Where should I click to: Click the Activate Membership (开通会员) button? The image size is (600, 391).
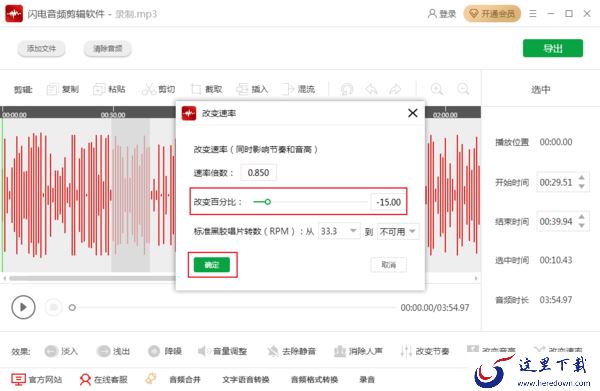click(492, 14)
